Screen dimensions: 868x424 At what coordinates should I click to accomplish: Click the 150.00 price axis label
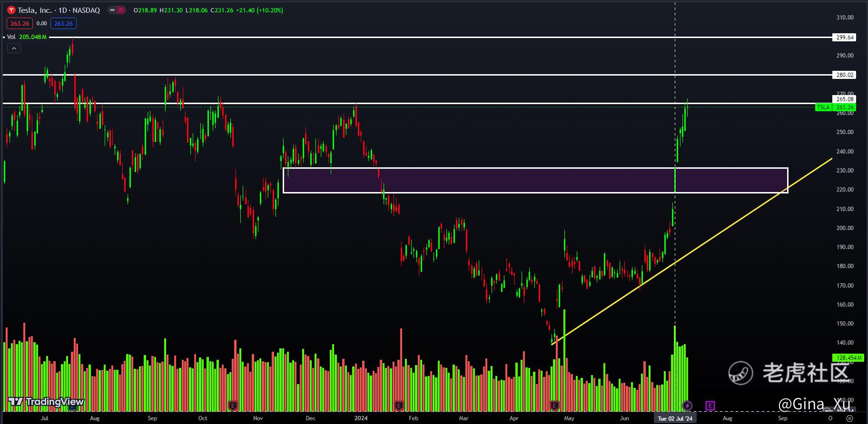point(845,324)
